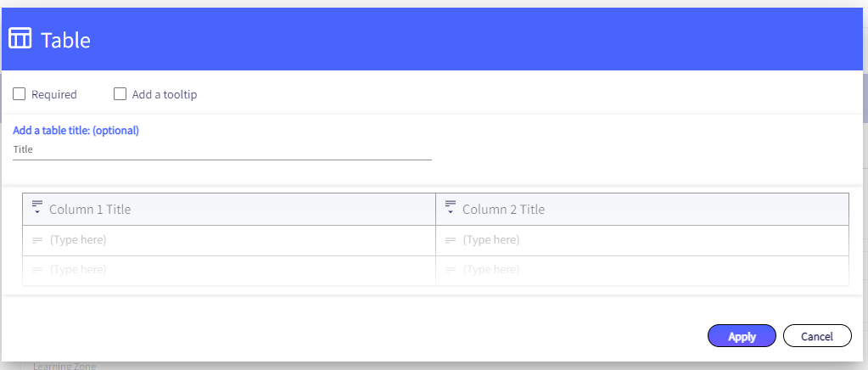
Task: Enable the Required checkbox
Action: click(20, 93)
